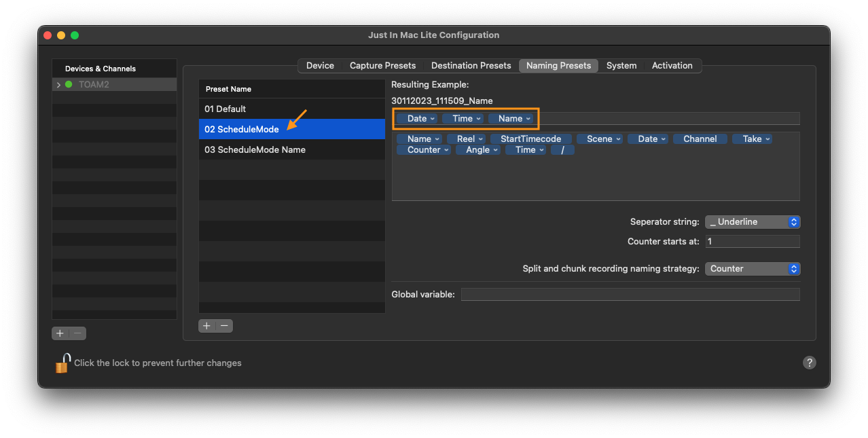Open the split and chunk naming strategy dropdown
Image resolution: width=868 pixels, height=438 pixels.
click(753, 269)
